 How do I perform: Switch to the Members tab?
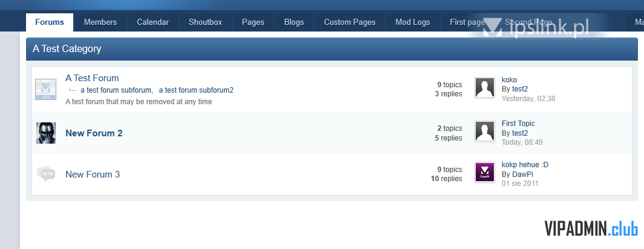pyautogui.click(x=100, y=22)
